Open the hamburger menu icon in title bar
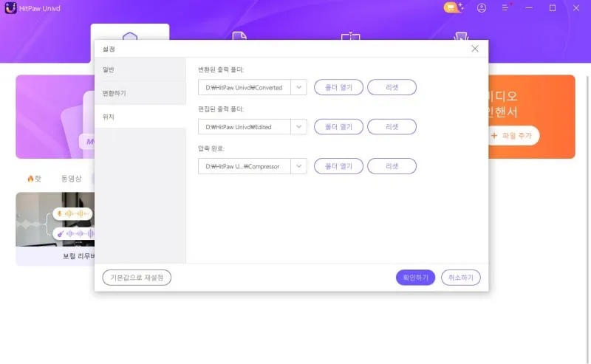The width and height of the screenshot is (591, 364). coord(505,8)
